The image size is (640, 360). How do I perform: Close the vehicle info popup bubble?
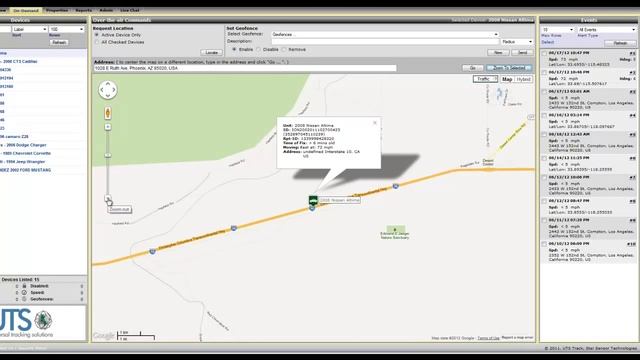point(375,123)
